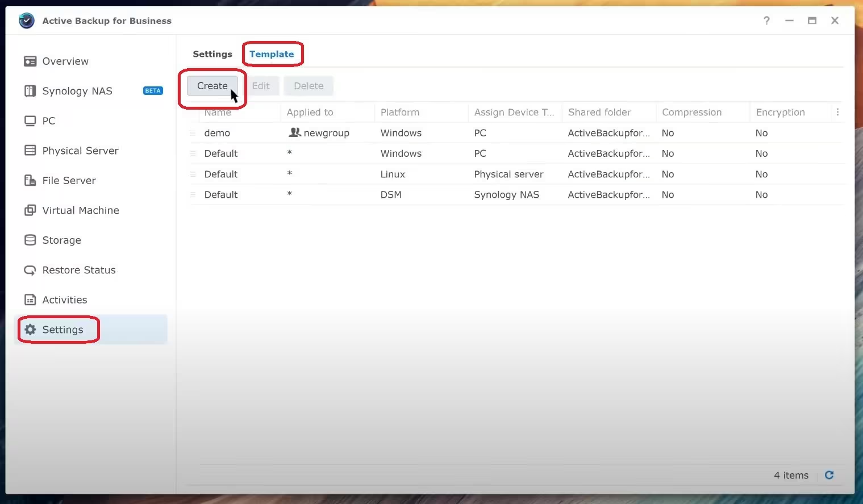The width and height of the screenshot is (863, 504).
Task: Grab the drag handle of the demo row
Action: point(193,133)
